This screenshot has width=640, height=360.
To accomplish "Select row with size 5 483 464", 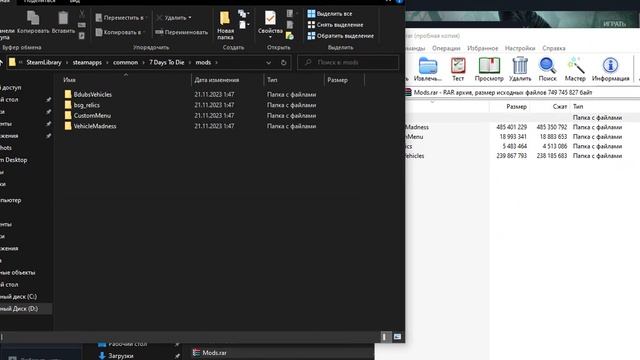I will click(x=522, y=146).
